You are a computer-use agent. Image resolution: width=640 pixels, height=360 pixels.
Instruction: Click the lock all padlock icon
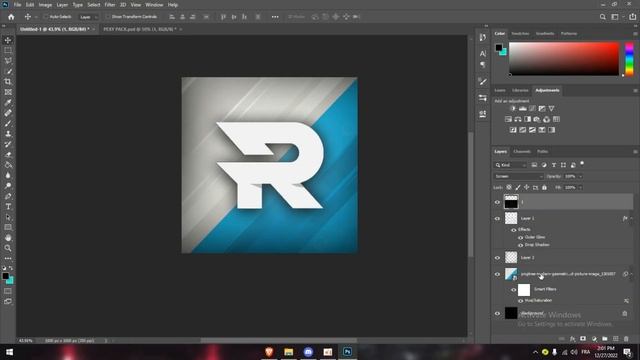point(544,187)
